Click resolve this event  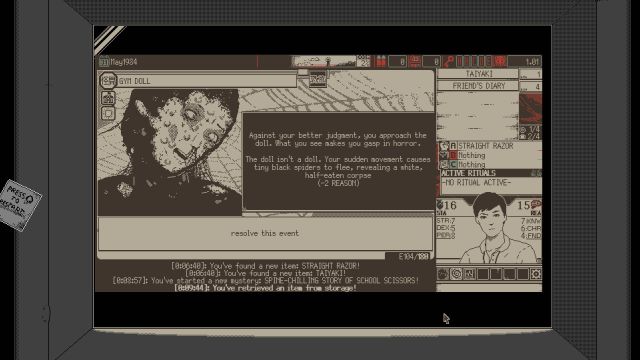click(x=265, y=233)
